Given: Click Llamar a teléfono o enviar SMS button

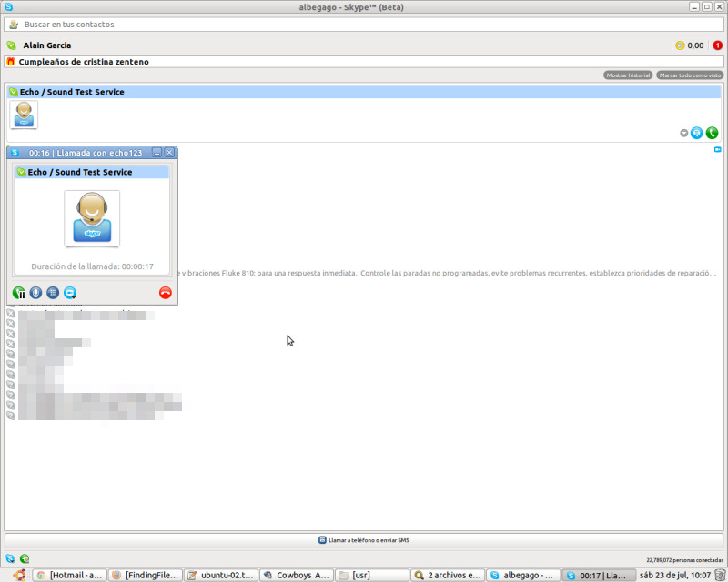Looking at the screenshot, I should click(x=364, y=540).
